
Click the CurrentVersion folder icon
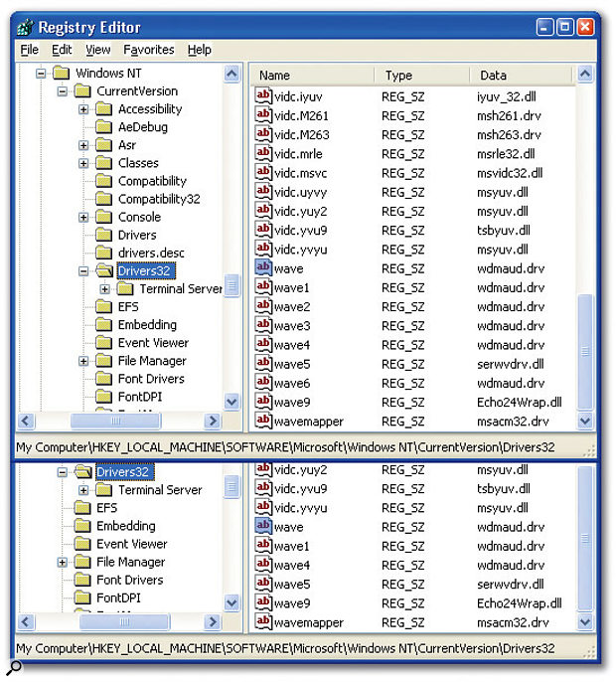82,91
